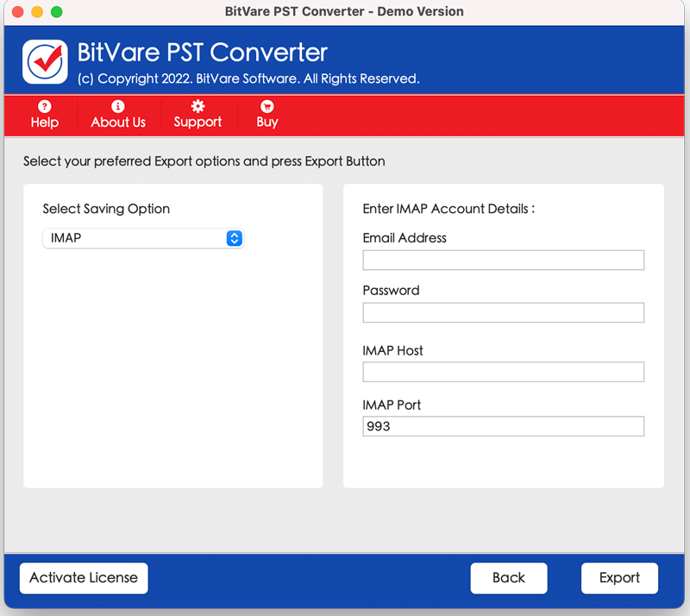The width and height of the screenshot is (690, 616).
Task: Click the Buy cart icon
Action: pyautogui.click(x=267, y=106)
